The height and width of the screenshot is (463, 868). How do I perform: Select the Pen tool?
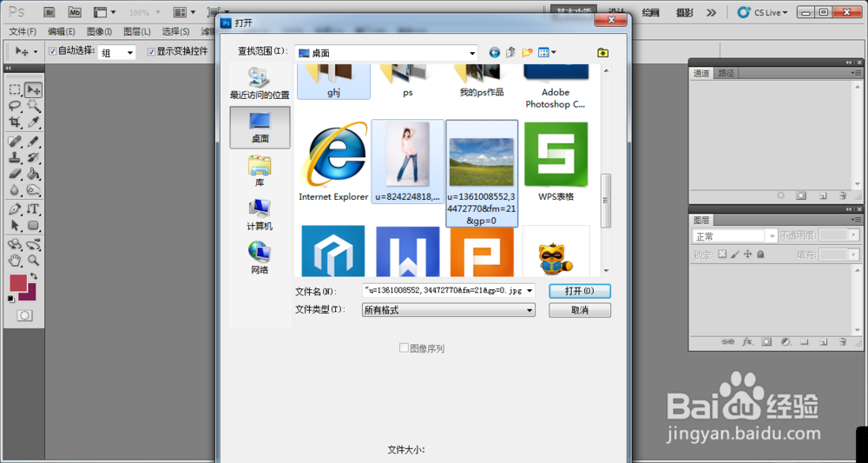15,209
